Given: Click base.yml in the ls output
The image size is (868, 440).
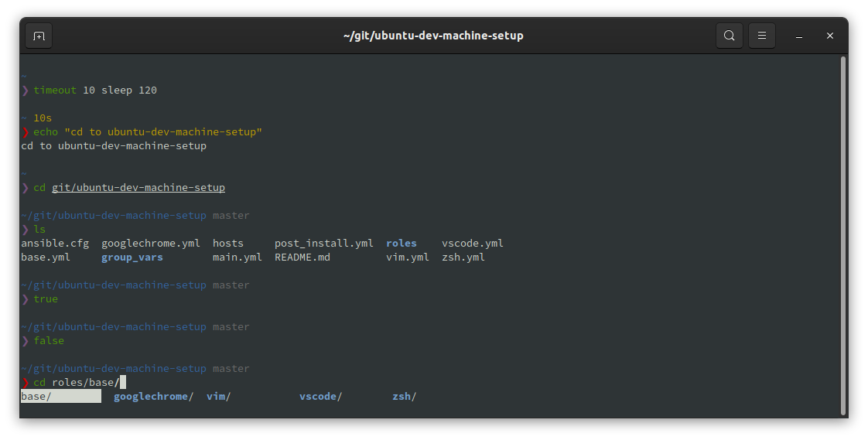Looking at the screenshot, I should (46, 258).
